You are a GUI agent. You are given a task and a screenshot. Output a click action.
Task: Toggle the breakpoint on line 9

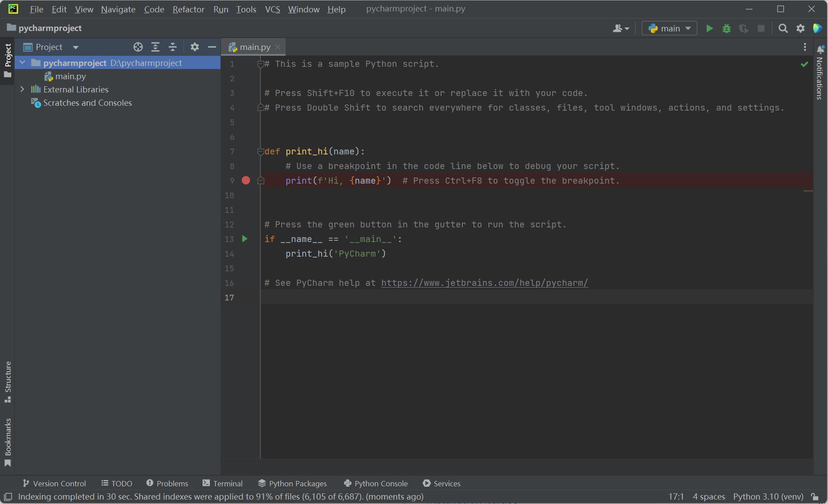(x=246, y=181)
